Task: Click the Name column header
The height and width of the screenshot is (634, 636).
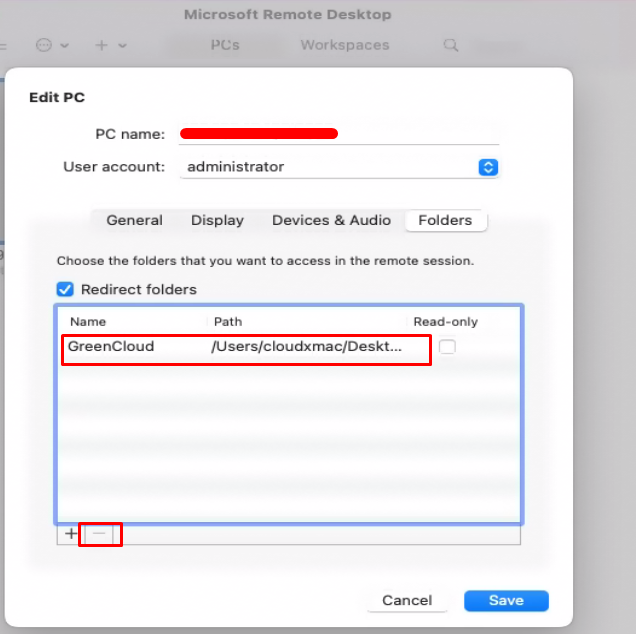Action: (88, 322)
